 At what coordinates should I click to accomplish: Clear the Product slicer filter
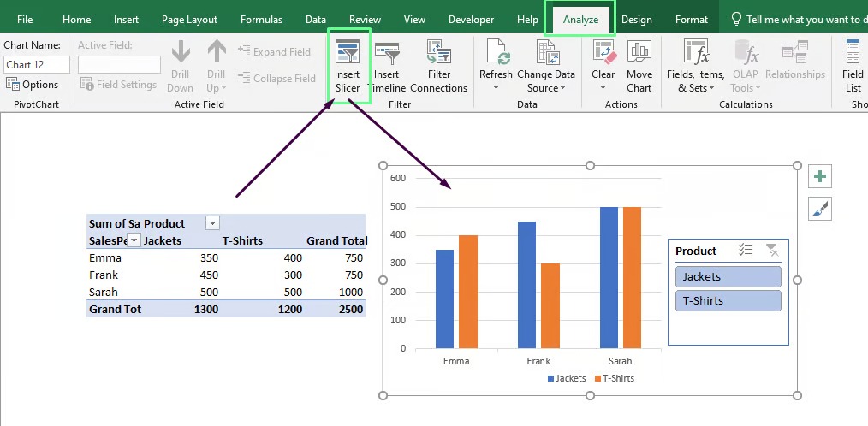click(771, 251)
